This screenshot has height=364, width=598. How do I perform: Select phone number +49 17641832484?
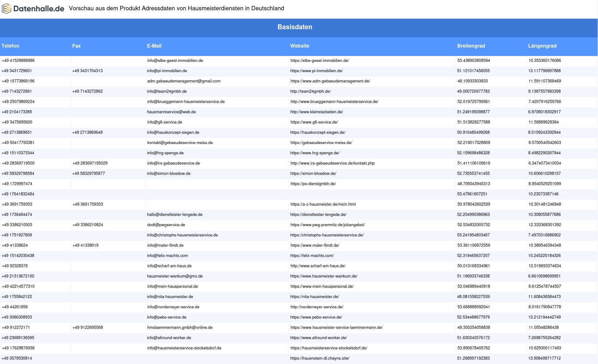click(18, 194)
